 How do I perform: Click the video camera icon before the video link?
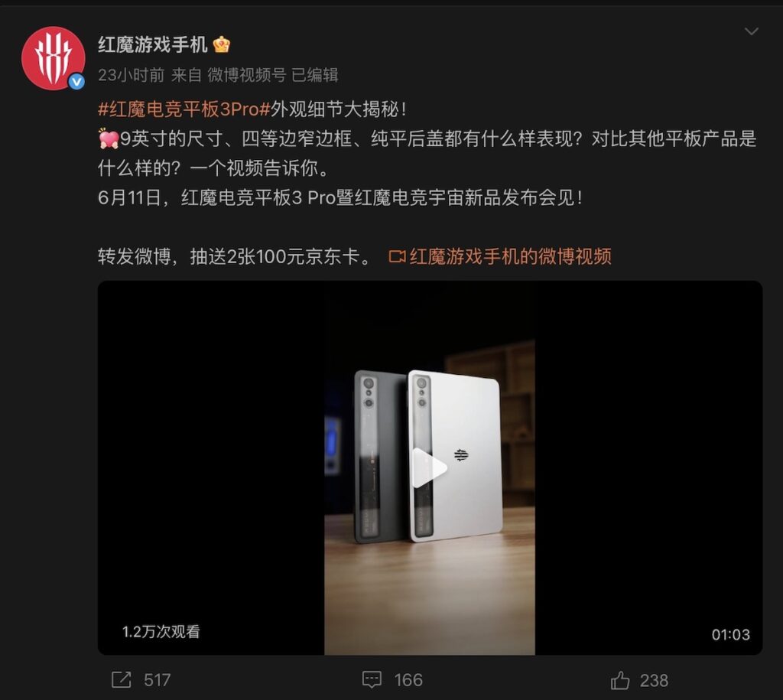coord(397,257)
